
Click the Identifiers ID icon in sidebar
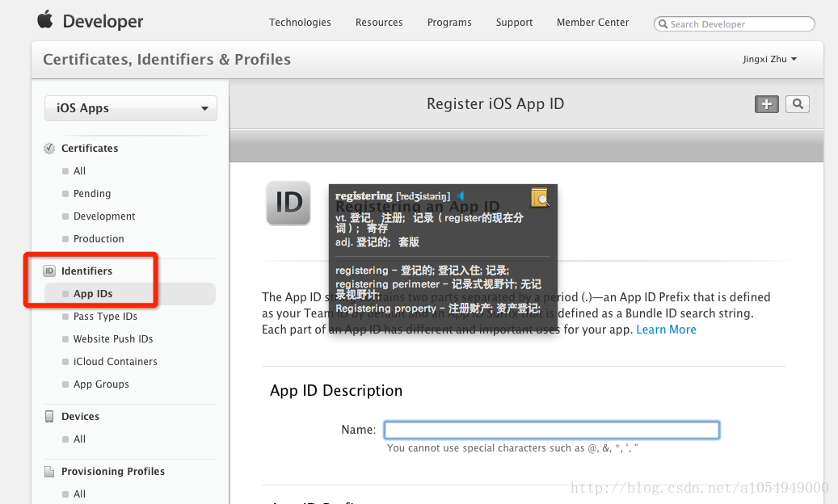(49, 271)
